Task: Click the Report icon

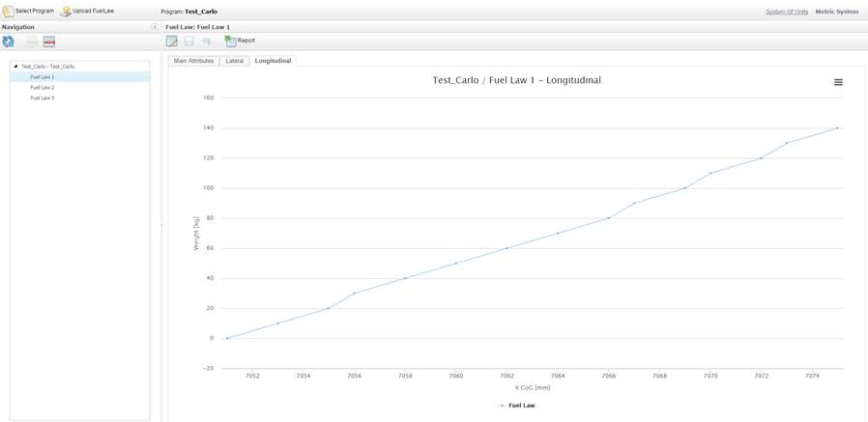Action: pos(230,41)
